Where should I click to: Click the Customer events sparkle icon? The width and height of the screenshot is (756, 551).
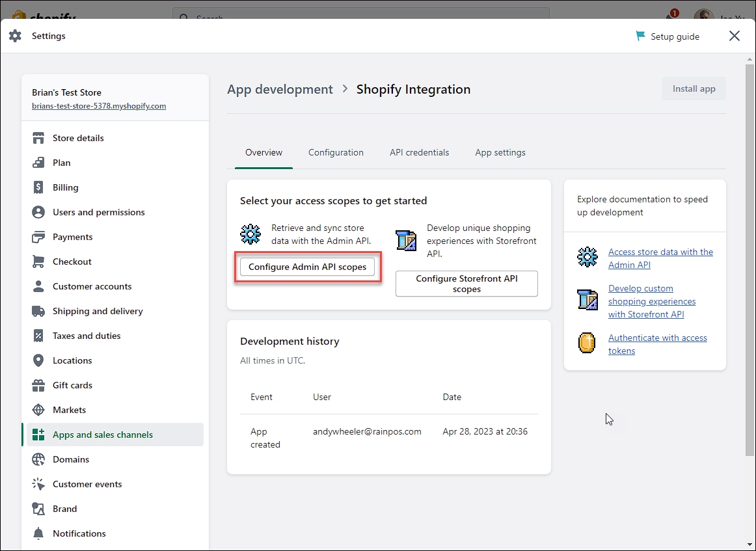tap(38, 484)
